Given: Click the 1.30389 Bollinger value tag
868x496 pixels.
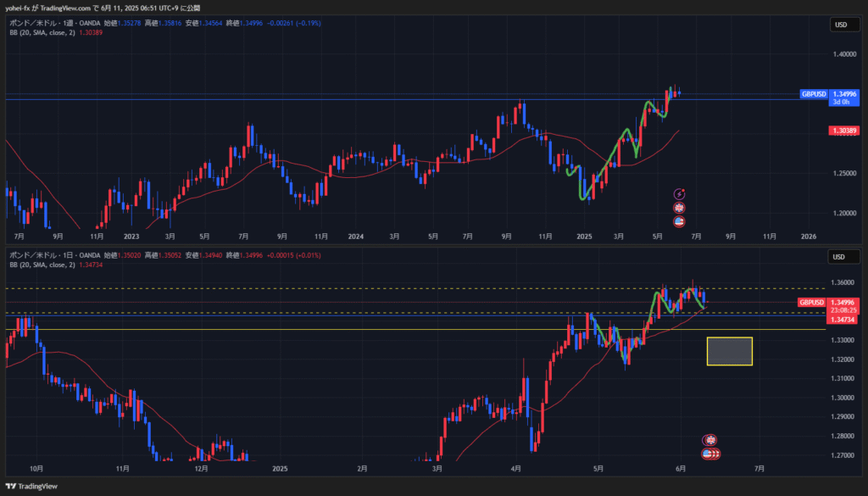Looking at the screenshot, I should [x=843, y=131].
